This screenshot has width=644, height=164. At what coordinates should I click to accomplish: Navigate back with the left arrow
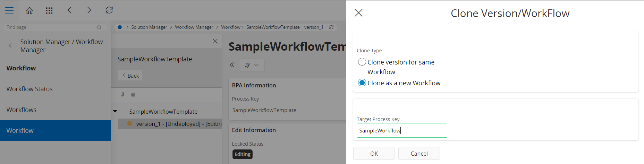point(69,10)
